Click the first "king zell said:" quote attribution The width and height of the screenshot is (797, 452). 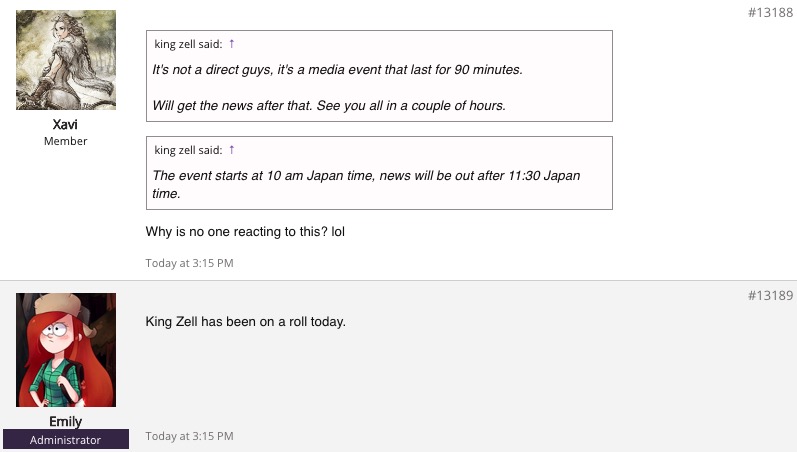pos(188,44)
